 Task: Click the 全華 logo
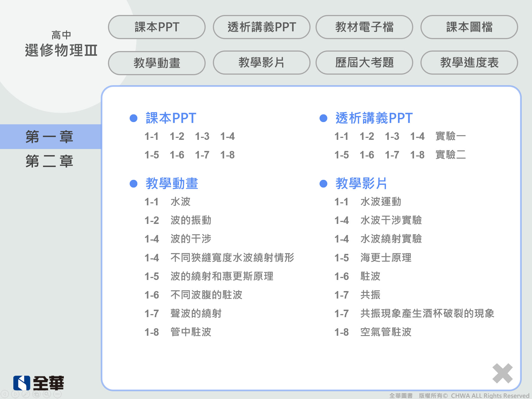tap(39, 383)
